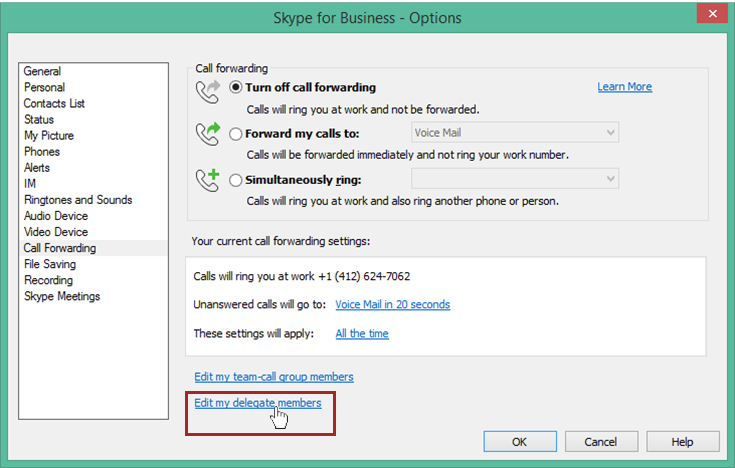Open the Simultaneously ring target dropdown
This screenshot has width=735, height=468.
(x=515, y=179)
